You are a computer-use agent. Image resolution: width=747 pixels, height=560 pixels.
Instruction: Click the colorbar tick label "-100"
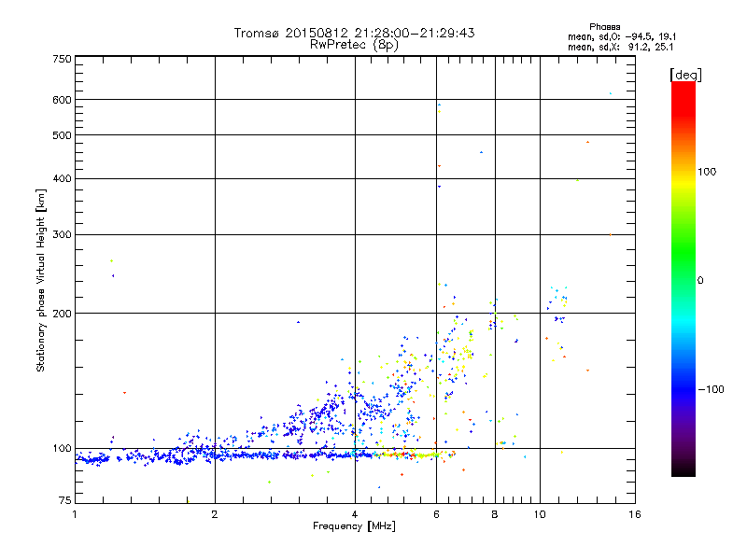tap(711, 389)
